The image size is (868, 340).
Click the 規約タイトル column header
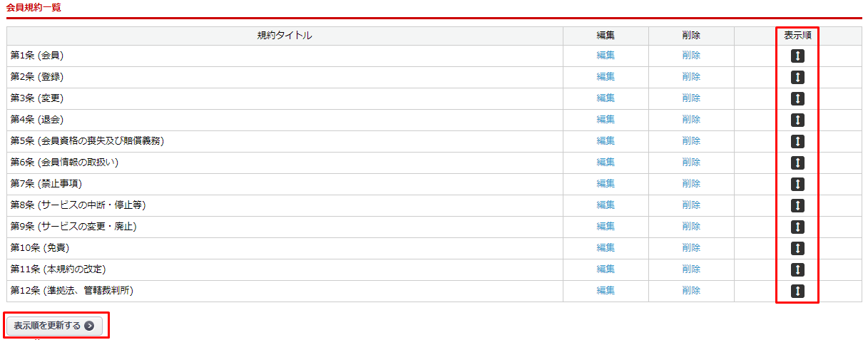pos(285,36)
